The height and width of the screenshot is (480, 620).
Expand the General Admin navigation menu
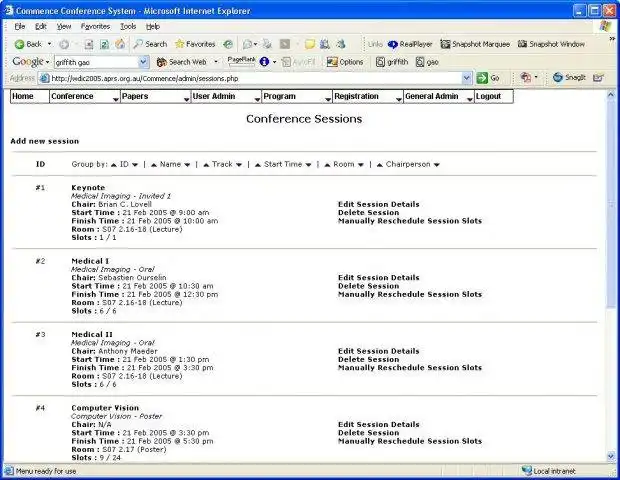[x=439, y=96]
